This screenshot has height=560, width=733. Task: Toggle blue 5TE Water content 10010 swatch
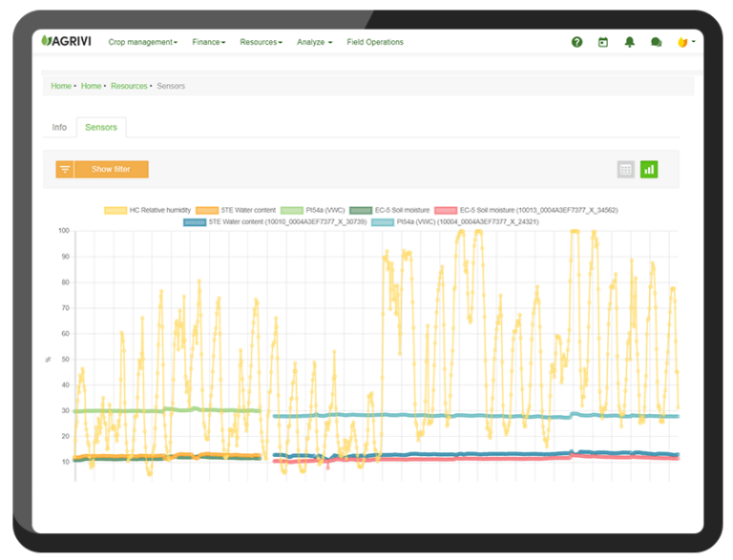[195, 222]
